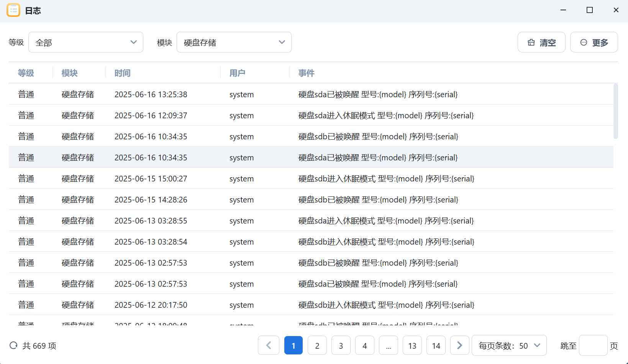
Task: Maximize the 日志 window
Action: 590,10
